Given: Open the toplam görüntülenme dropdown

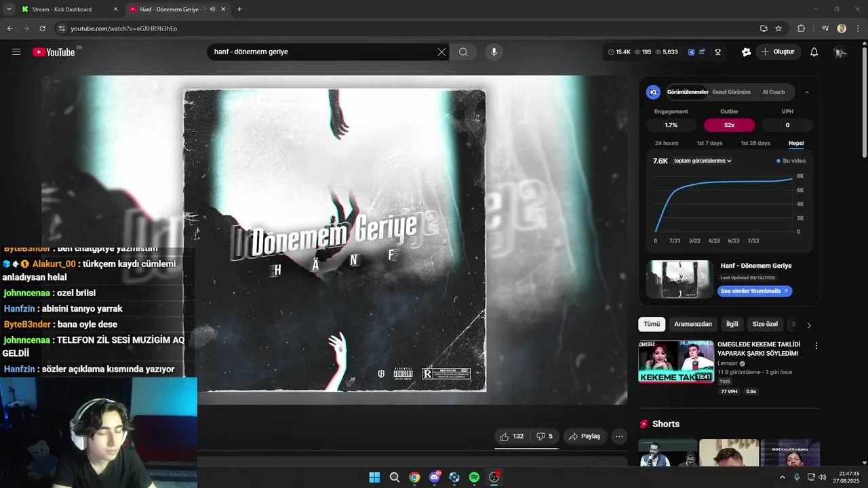Looking at the screenshot, I should pyautogui.click(x=703, y=161).
